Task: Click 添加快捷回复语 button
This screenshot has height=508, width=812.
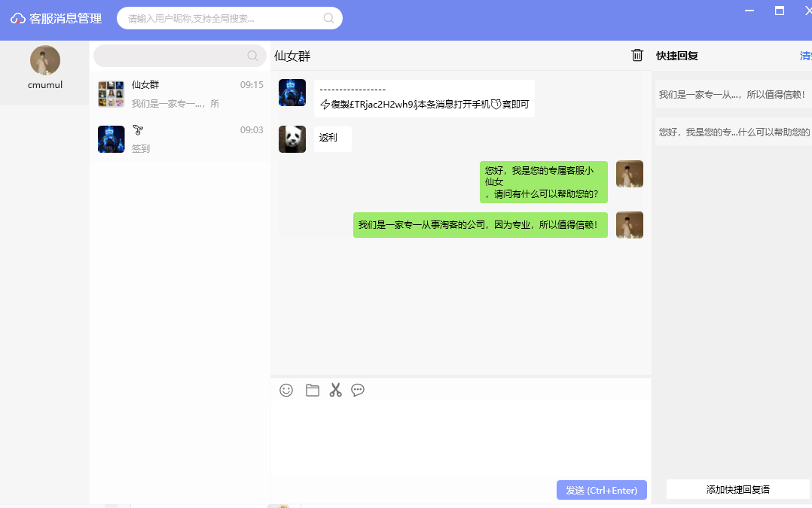Action: [x=737, y=489]
